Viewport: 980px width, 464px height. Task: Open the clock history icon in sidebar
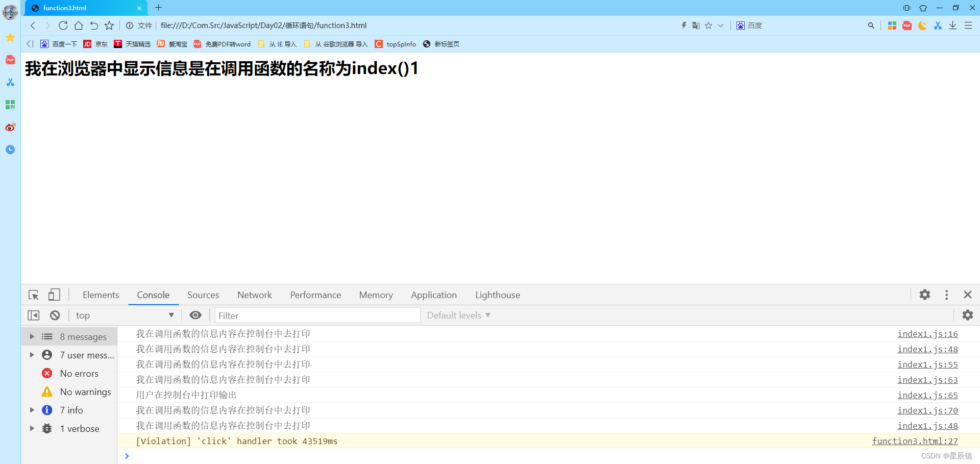(10, 150)
